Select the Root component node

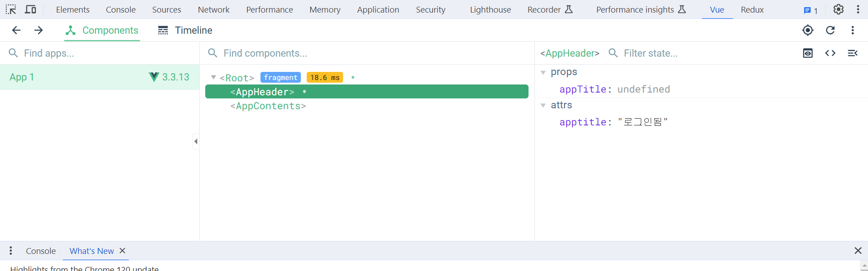(237, 78)
